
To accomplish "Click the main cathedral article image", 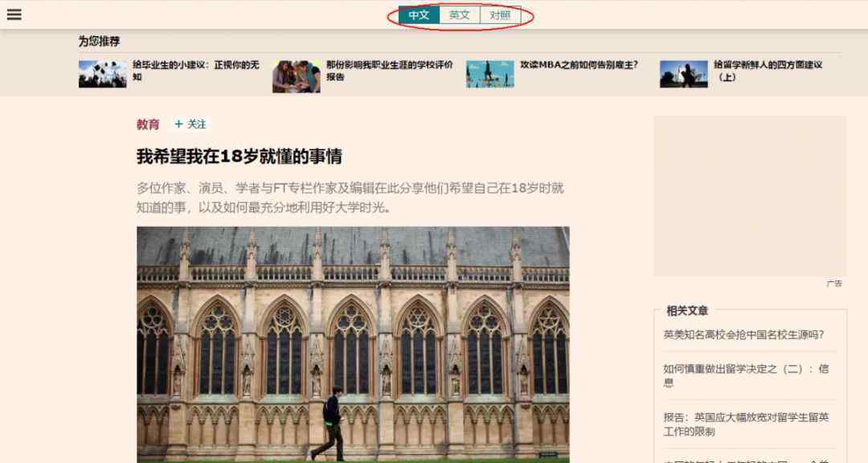I will pos(353,344).
